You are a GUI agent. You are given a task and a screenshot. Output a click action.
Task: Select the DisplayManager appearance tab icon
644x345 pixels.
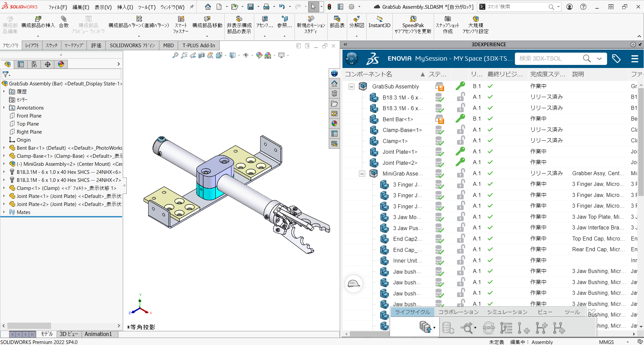pos(61,64)
